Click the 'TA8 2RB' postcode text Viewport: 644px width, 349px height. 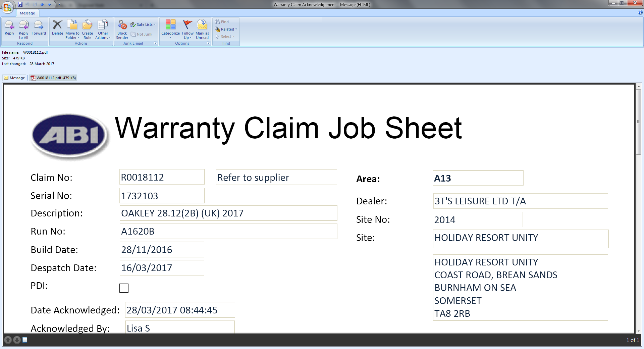[452, 313]
